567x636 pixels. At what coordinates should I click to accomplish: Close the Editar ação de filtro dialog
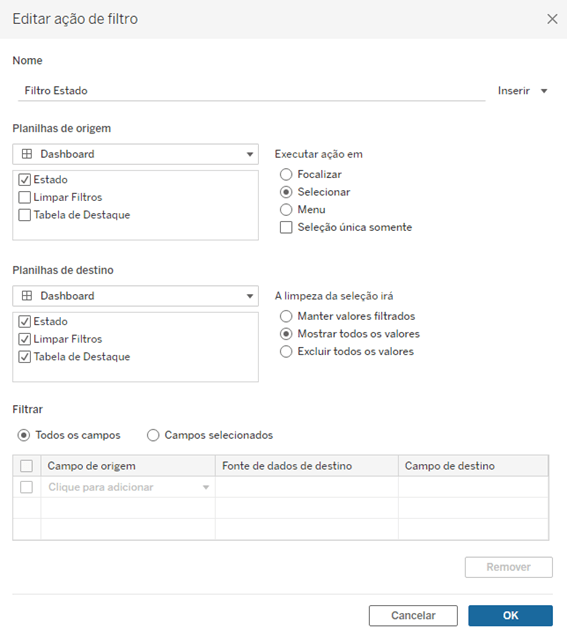[552, 19]
